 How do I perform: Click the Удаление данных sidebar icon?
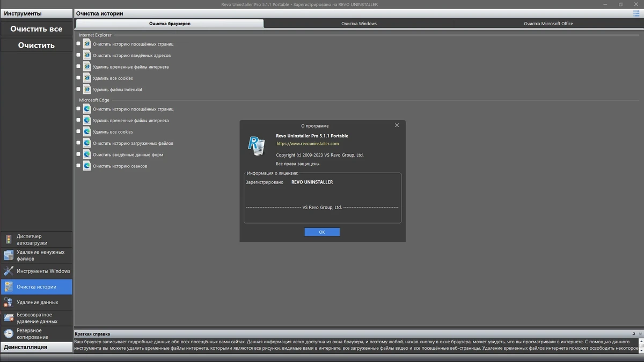pos(9,302)
